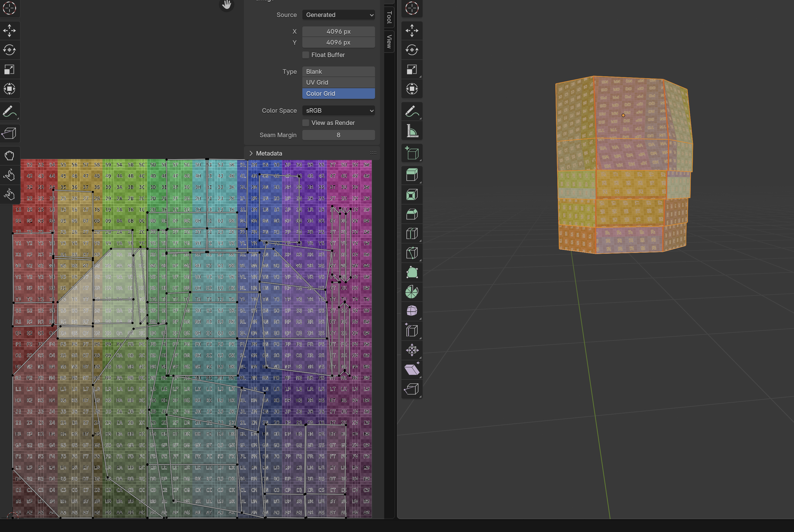Viewport: 794px width, 532px height.
Task: Click the Metadata panel drag handle dots
Action: [x=373, y=153]
